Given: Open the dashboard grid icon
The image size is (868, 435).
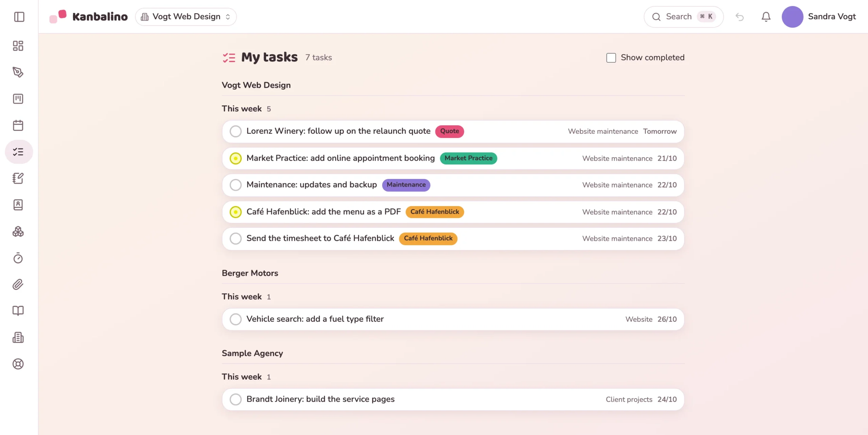Looking at the screenshot, I should (18, 46).
